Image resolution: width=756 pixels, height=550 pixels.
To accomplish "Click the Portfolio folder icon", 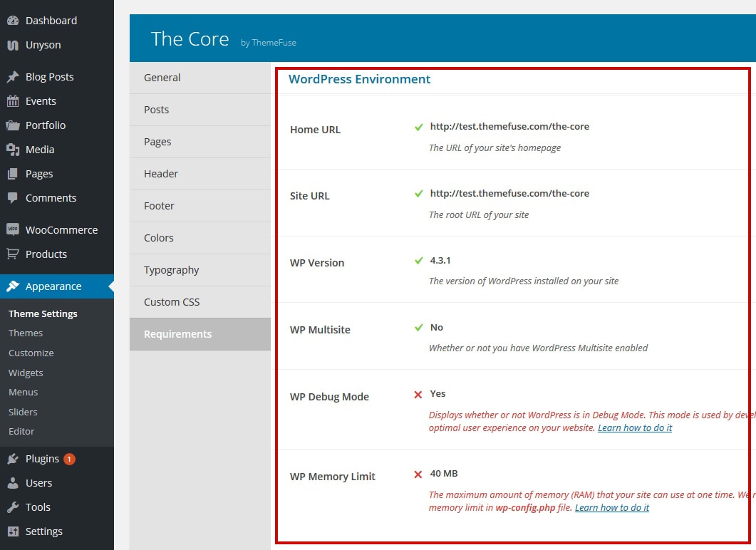I will (13, 125).
